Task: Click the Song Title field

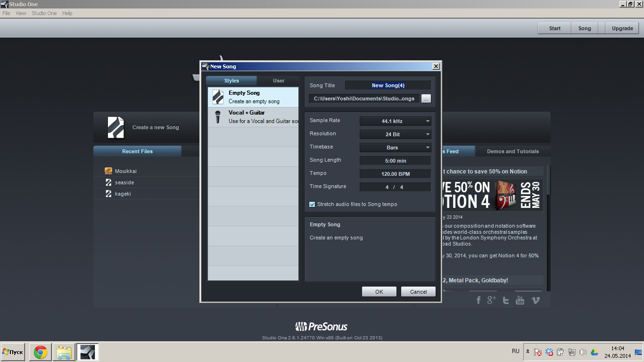Action: pyautogui.click(x=388, y=85)
